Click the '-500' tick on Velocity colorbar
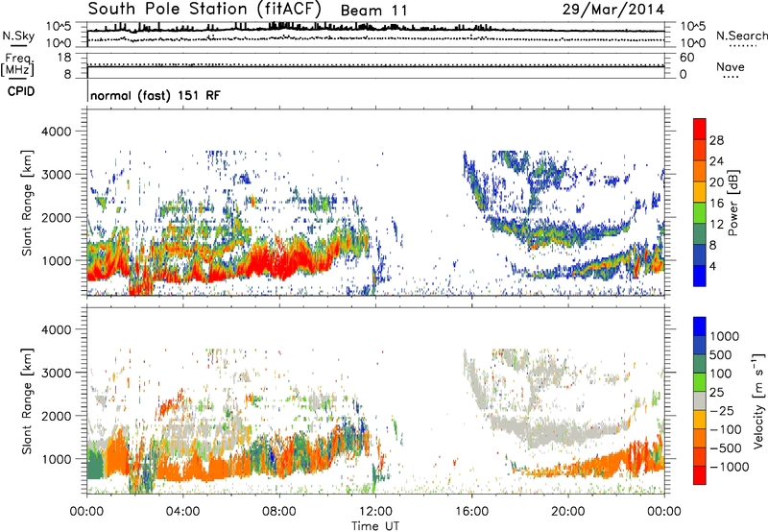This screenshot has height=532, width=768. 726,448
